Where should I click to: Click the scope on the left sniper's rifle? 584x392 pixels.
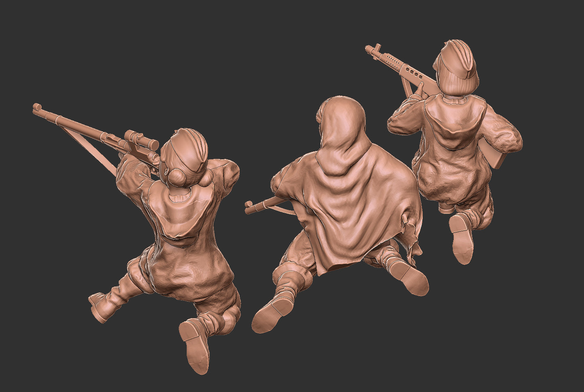141,139
